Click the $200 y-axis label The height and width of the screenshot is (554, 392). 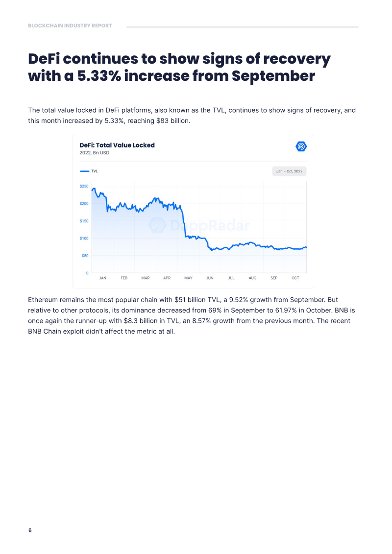pos(84,203)
